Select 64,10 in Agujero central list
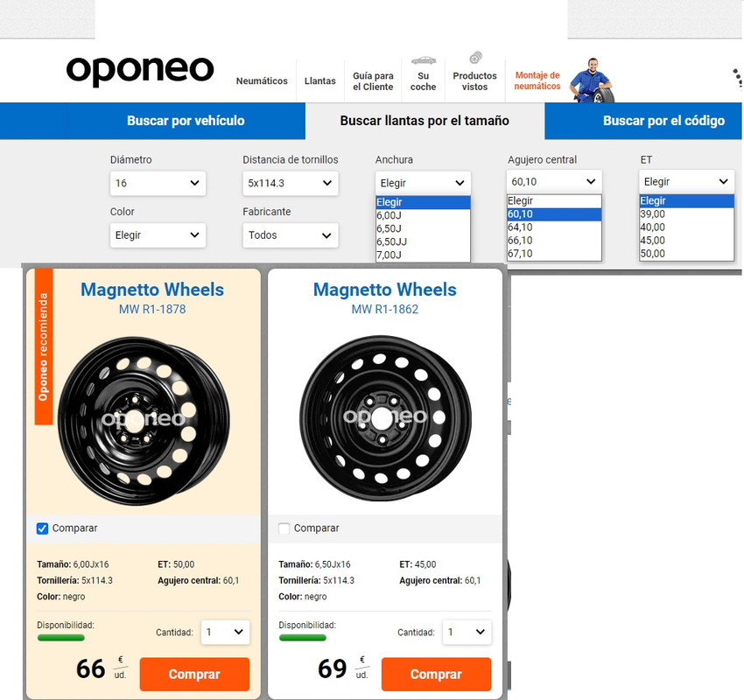 pyautogui.click(x=554, y=227)
